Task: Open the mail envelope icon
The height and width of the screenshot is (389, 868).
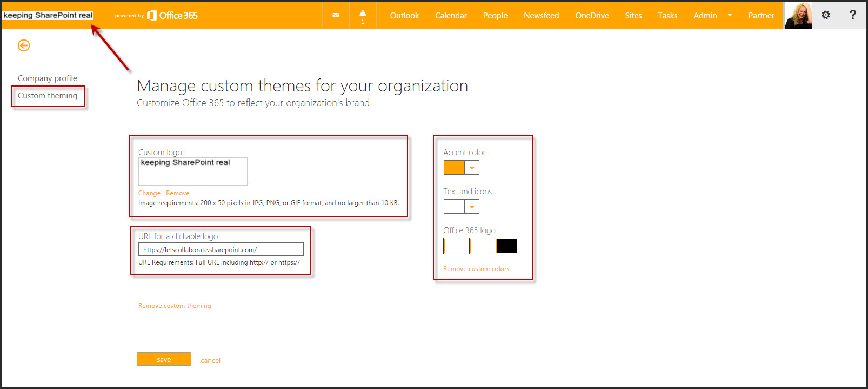Action: [336, 15]
